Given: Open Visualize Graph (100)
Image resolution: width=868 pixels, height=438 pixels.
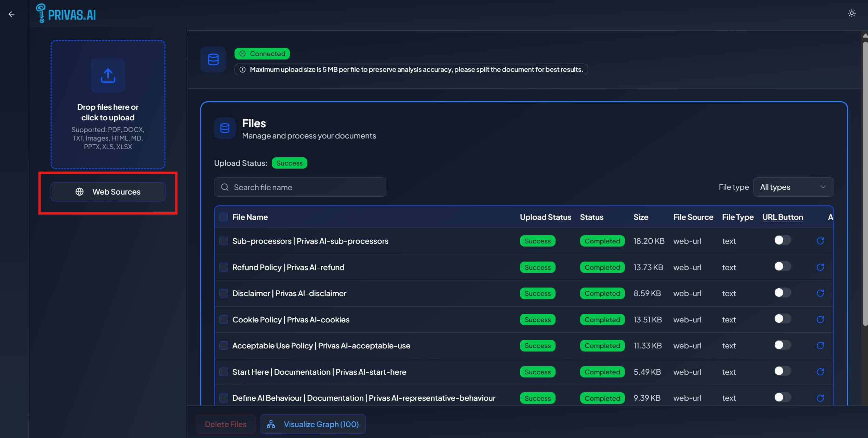Looking at the screenshot, I should pyautogui.click(x=312, y=424).
